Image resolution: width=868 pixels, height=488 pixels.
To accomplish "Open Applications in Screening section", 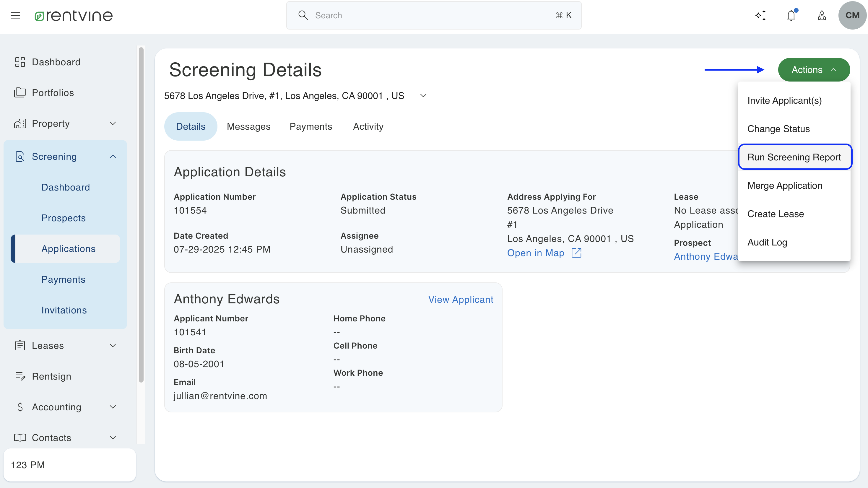I will pyautogui.click(x=66, y=249).
